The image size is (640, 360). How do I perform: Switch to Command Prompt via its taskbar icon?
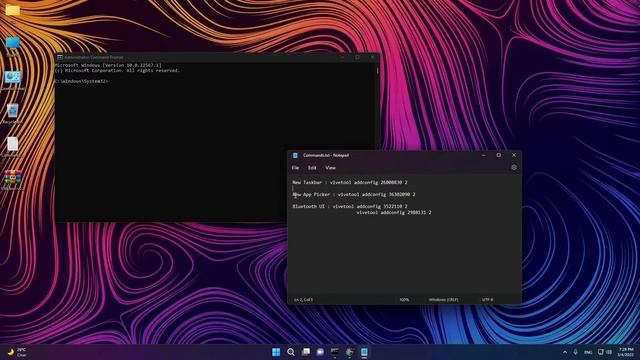click(335, 352)
